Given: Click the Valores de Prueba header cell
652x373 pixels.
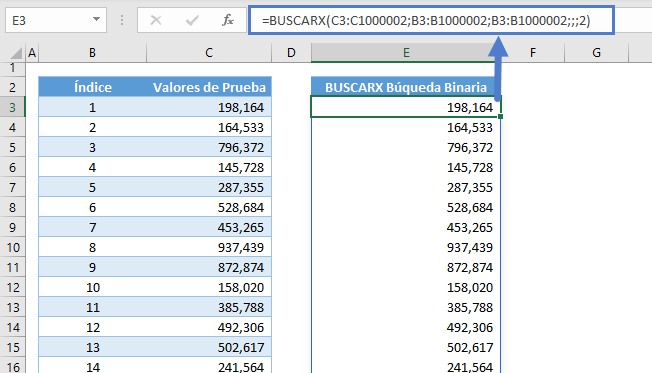Looking at the screenshot, I should 209,87.
